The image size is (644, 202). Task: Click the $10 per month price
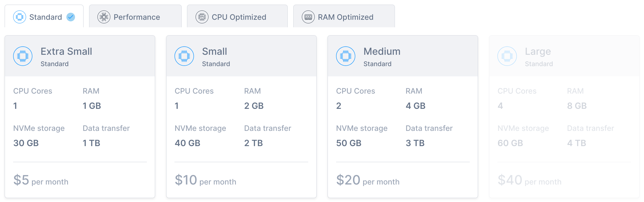(x=206, y=180)
